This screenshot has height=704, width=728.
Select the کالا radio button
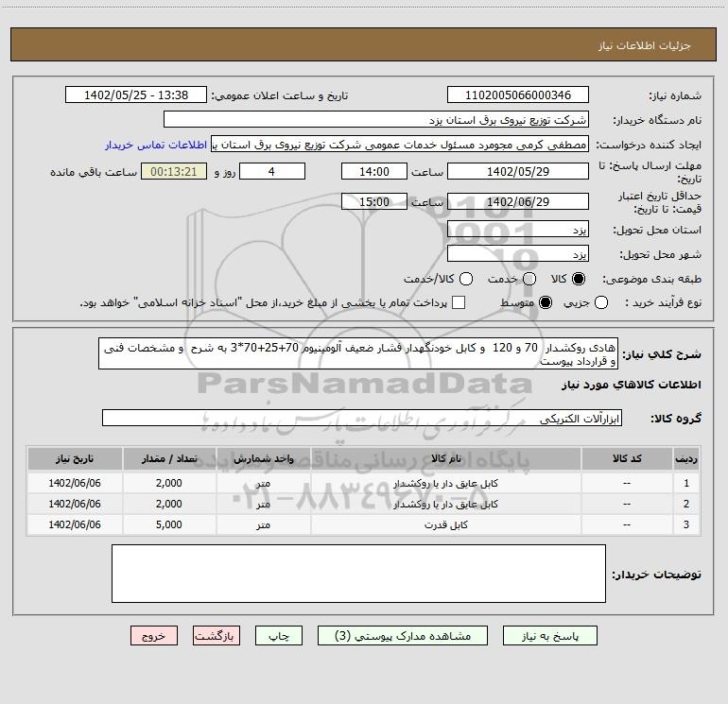(579, 279)
